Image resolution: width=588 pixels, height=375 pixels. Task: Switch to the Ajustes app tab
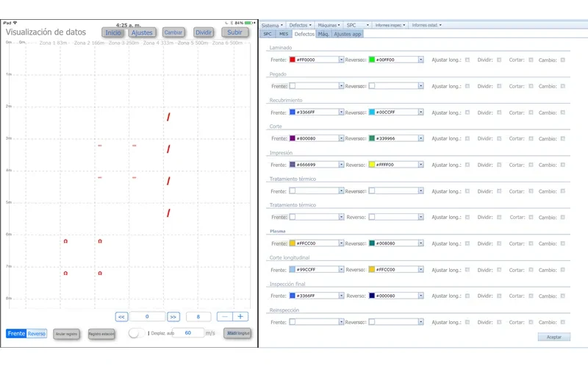(347, 34)
